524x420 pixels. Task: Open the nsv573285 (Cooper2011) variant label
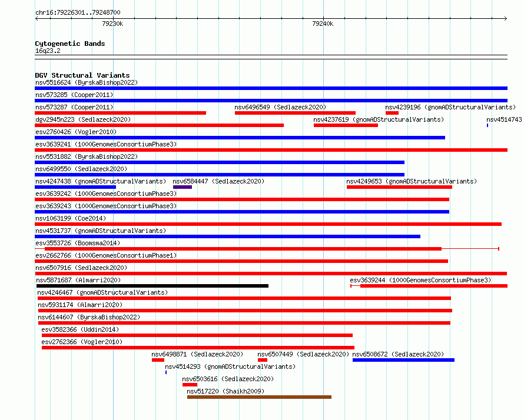click(74, 95)
